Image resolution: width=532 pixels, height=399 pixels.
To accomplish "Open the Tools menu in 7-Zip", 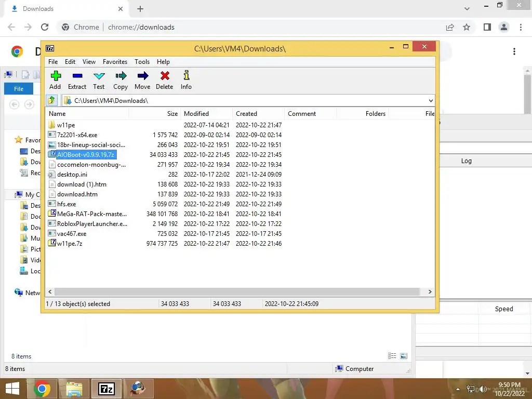I will (142, 62).
